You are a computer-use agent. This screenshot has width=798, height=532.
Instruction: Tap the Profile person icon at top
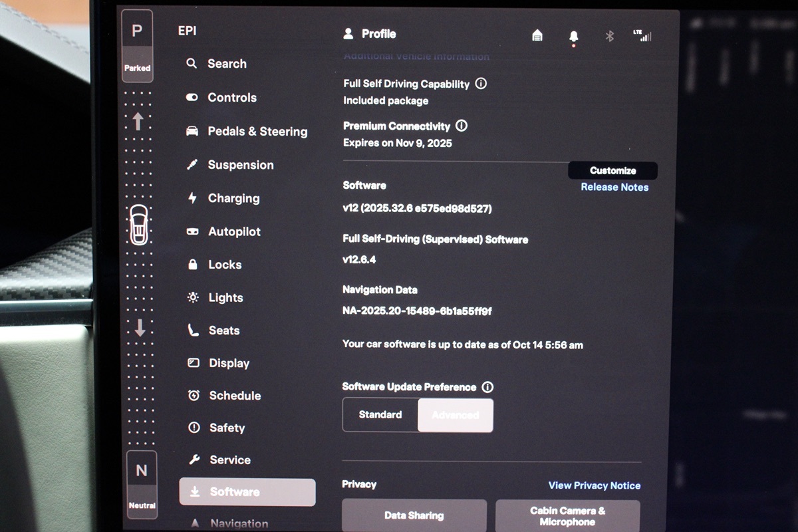point(348,33)
